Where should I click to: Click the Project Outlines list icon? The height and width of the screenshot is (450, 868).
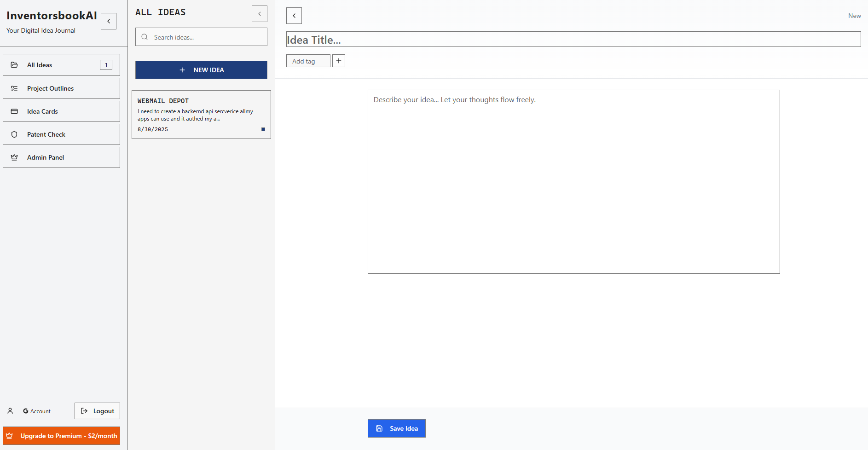14,88
